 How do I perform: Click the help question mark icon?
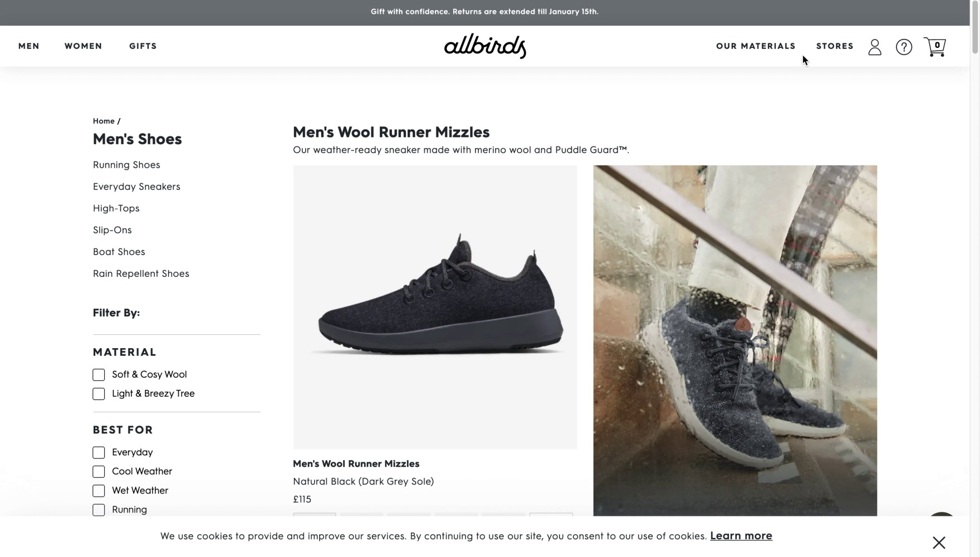(904, 47)
